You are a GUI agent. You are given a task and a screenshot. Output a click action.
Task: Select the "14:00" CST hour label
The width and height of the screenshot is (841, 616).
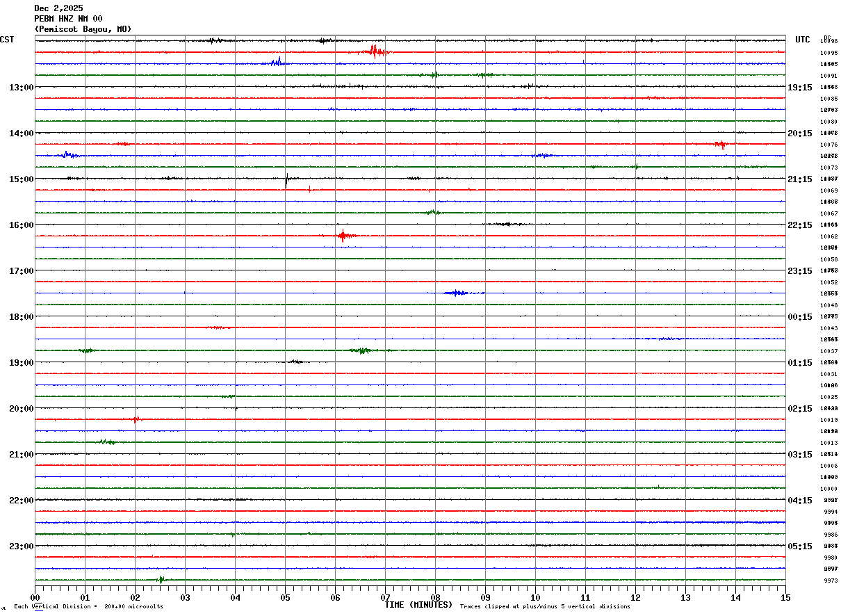tap(21, 133)
